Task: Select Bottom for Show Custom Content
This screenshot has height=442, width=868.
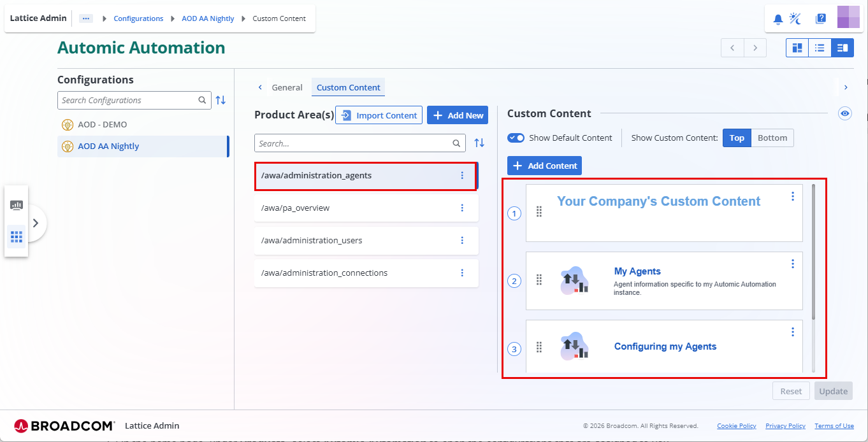Action: tap(772, 138)
